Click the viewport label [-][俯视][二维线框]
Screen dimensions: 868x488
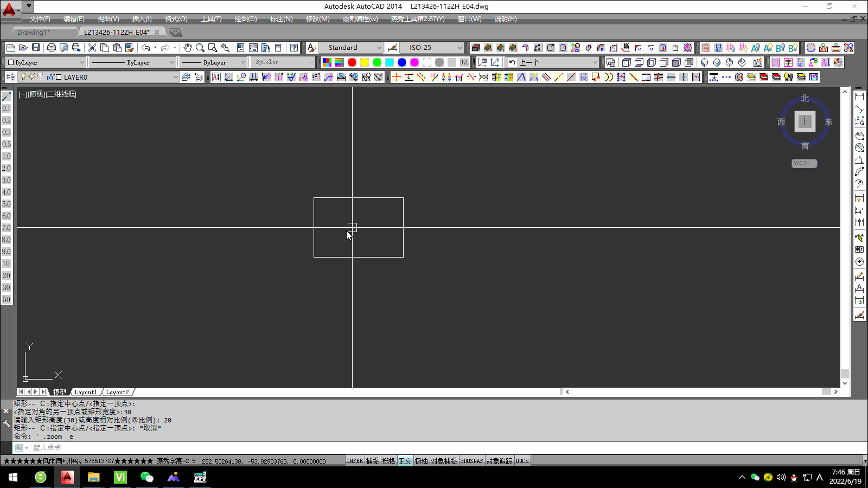point(47,94)
